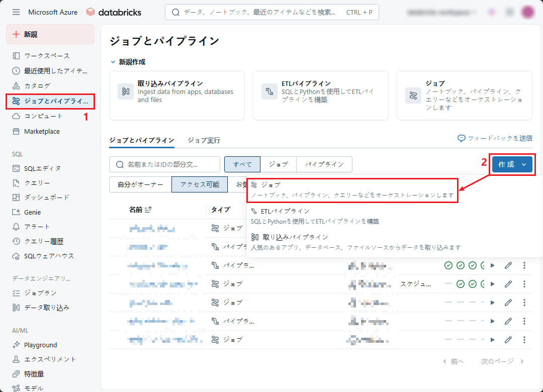The width and height of the screenshot is (543, 392).
Task: Open the hamburger navigation menu
Action: click(16, 12)
